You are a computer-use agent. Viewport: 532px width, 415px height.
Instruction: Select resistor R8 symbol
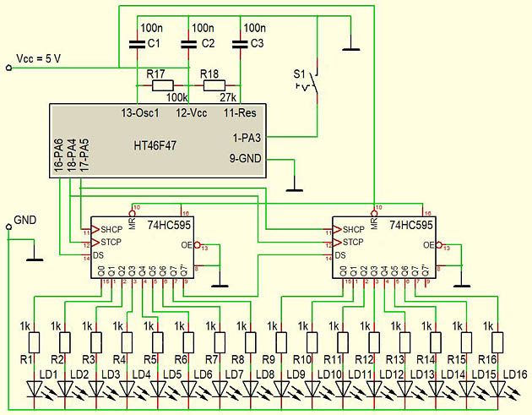click(x=251, y=342)
